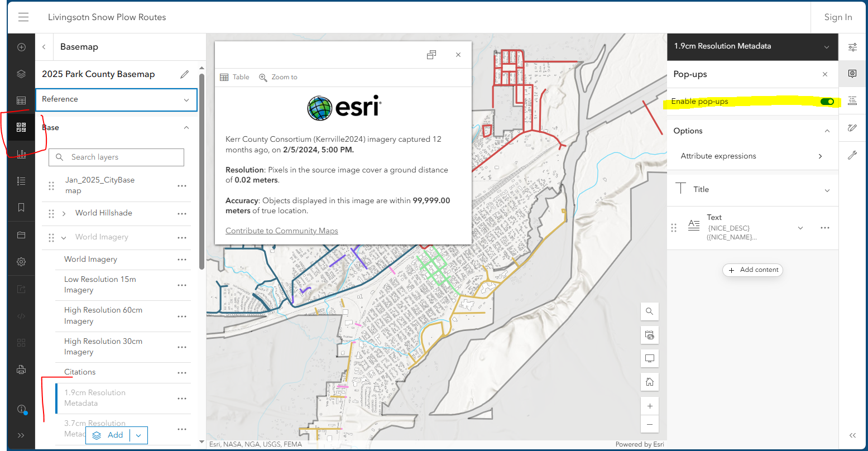This screenshot has height=451, width=868.
Task: Expand the World Hillshade layer chevron
Action: [x=65, y=213]
